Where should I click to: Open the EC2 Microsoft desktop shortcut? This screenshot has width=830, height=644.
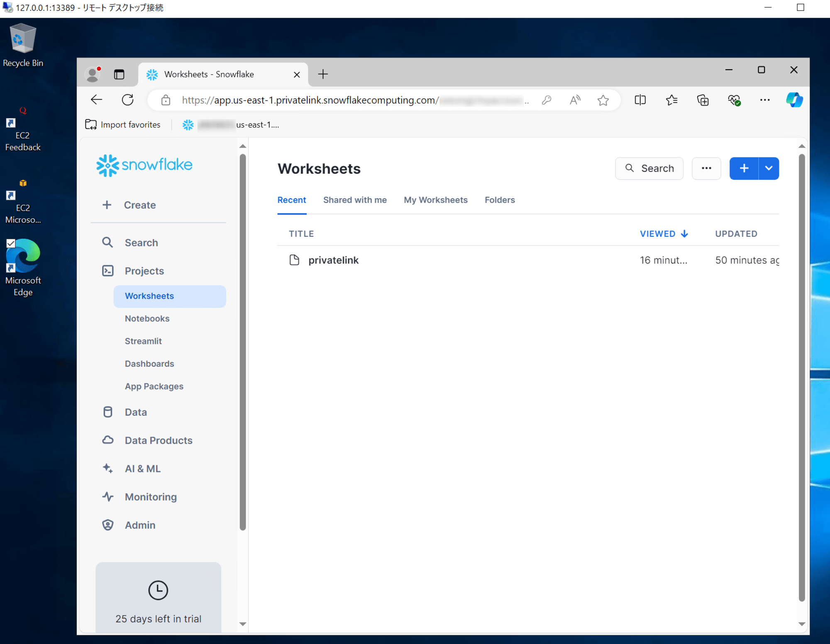(23, 202)
